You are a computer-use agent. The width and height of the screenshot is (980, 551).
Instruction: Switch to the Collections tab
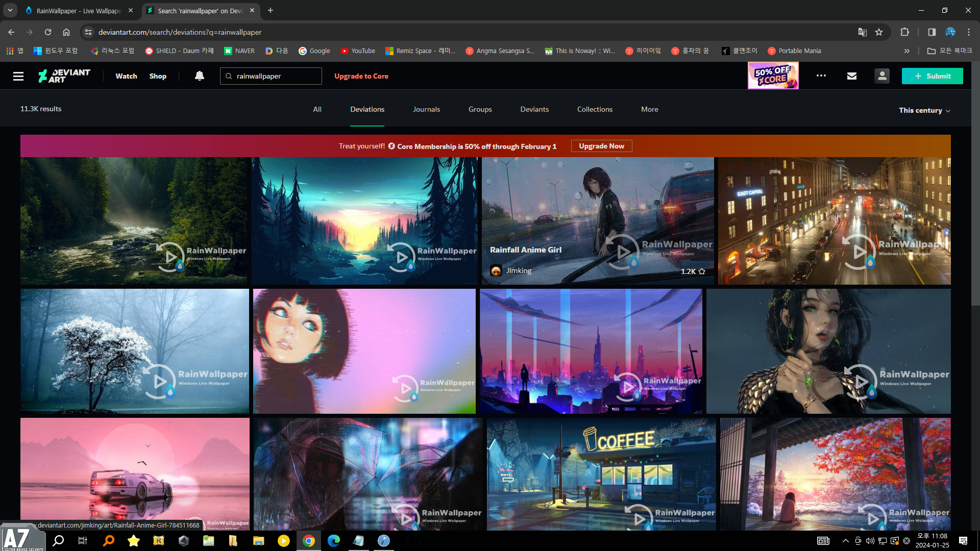pos(595,109)
